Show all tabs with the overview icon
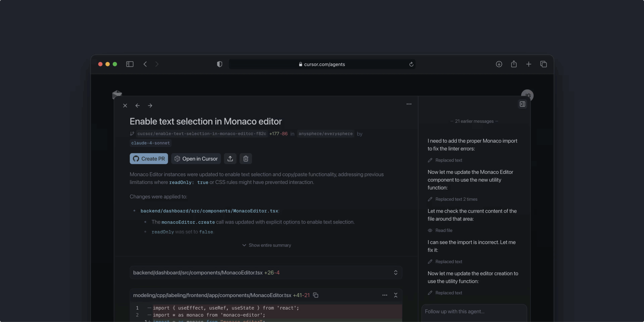The image size is (644, 322). pos(544,64)
